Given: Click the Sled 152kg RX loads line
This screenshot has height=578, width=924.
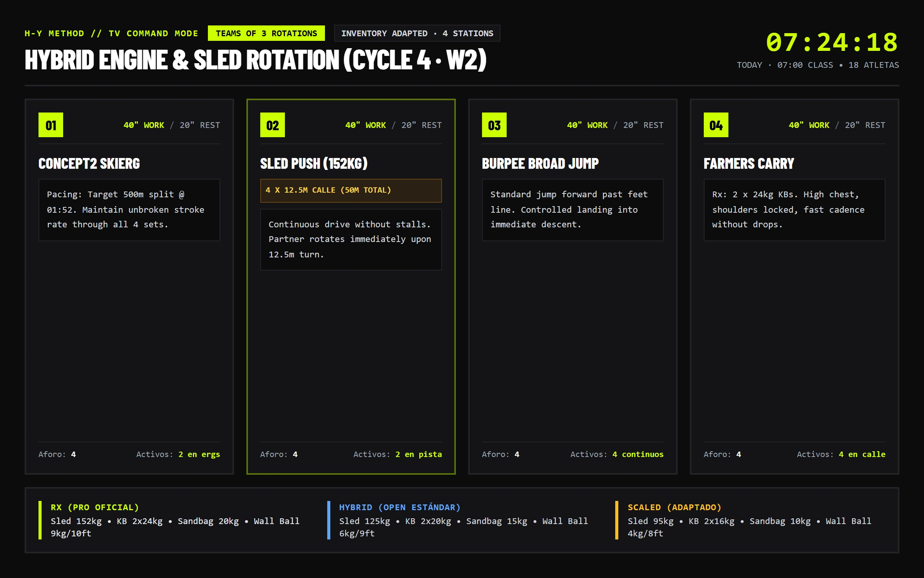Looking at the screenshot, I should [175, 527].
